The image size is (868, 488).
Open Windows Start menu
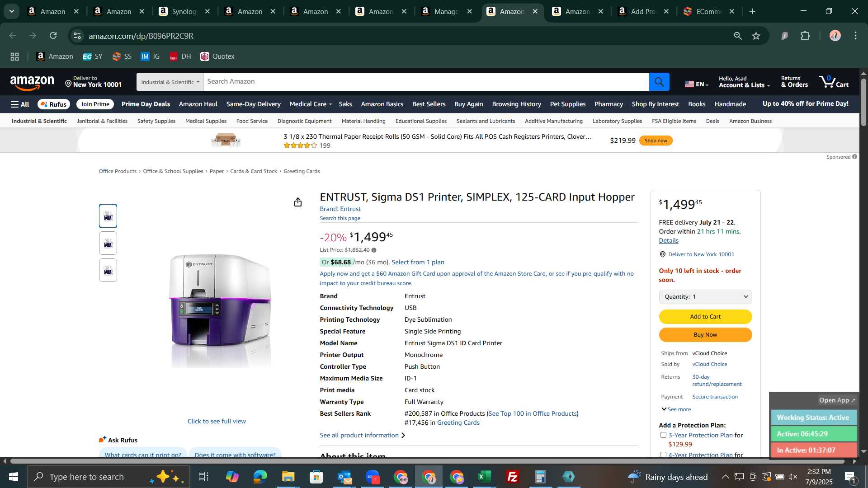(x=13, y=477)
